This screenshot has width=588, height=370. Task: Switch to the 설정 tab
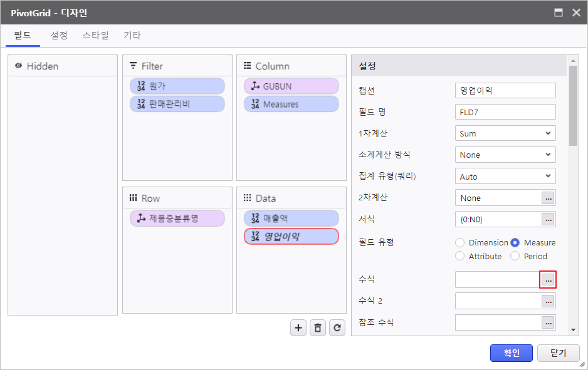[59, 36]
